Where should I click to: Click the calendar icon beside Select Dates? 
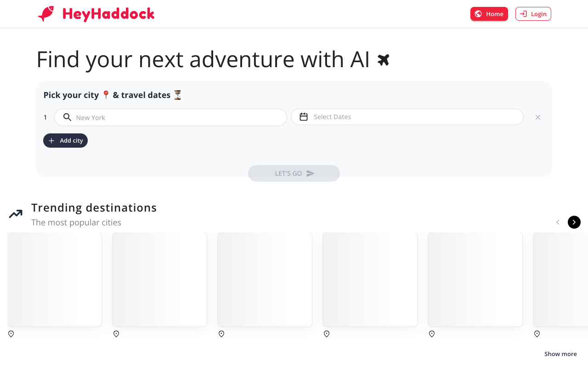point(304,117)
